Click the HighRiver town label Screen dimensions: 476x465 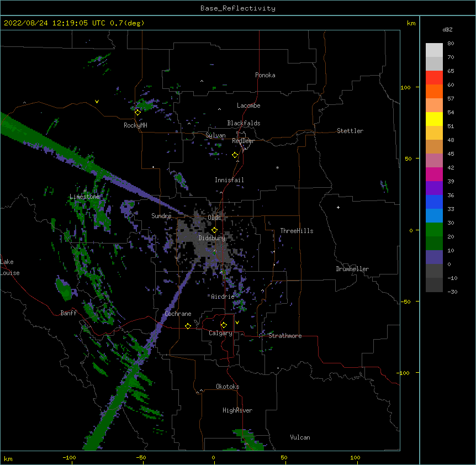pyautogui.click(x=237, y=410)
